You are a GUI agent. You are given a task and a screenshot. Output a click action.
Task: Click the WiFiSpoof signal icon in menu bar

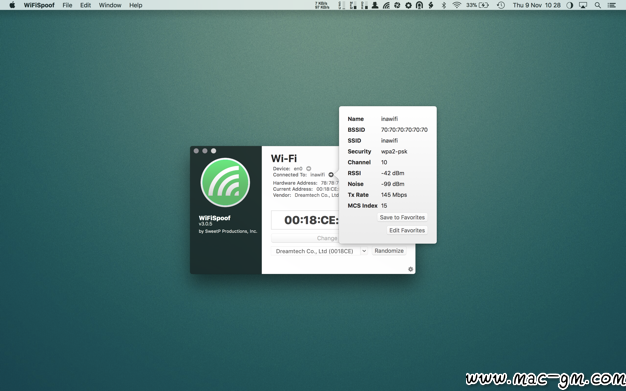(x=386, y=5)
